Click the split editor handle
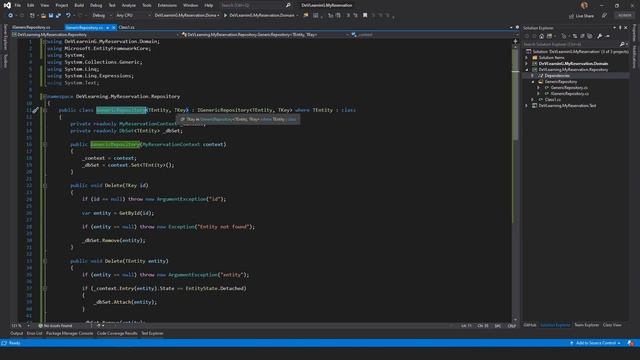640x360 pixels. tap(516, 41)
